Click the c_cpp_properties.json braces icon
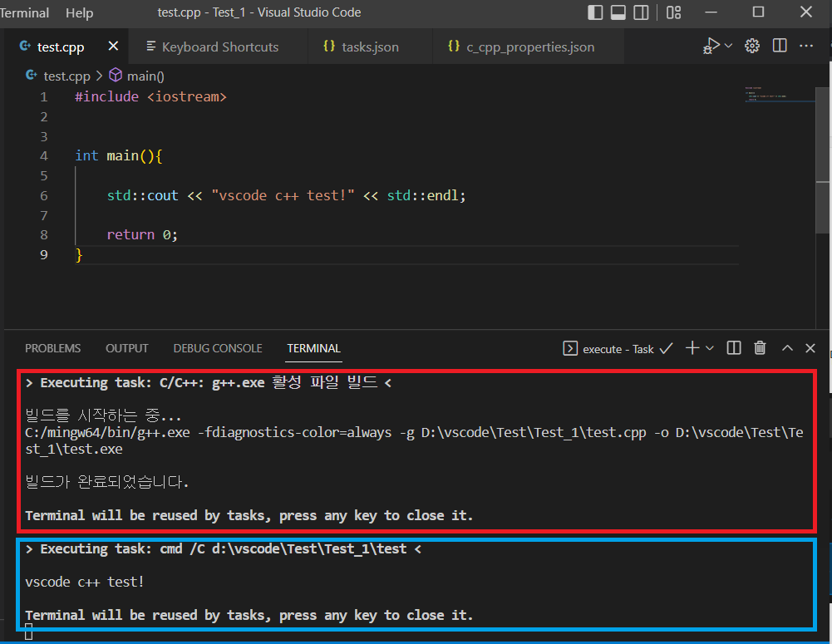Screen dimensions: 832x644 point(454,47)
